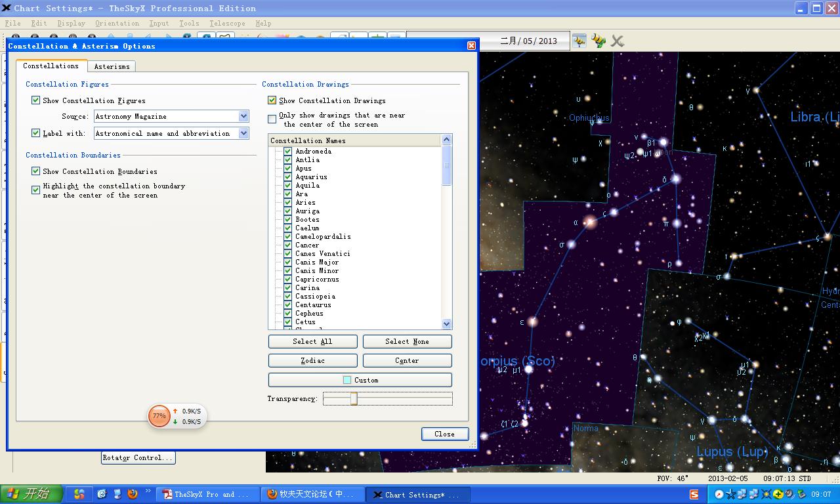Image resolution: width=840 pixels, height=504 pixels.
Task: Uncheck Show Constellation Drawings
Action: click(x=272, y=100)
